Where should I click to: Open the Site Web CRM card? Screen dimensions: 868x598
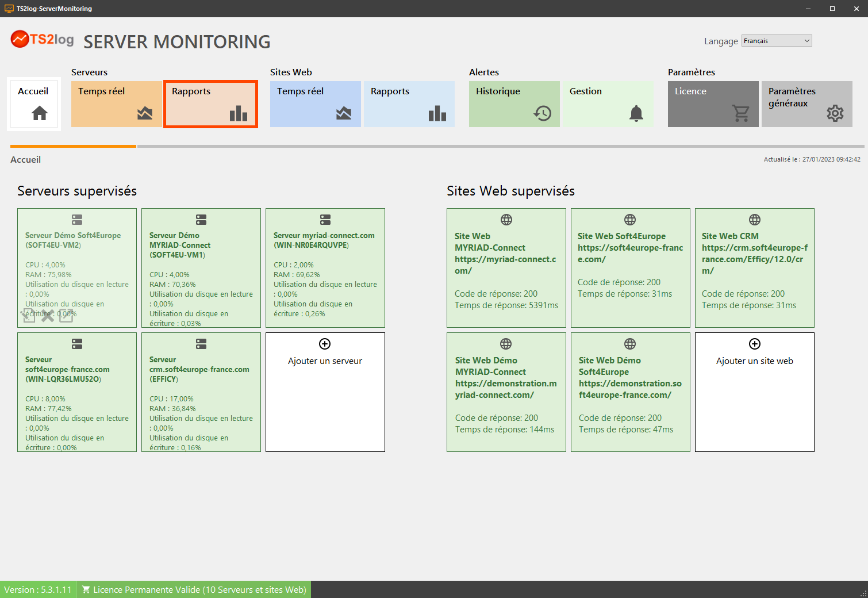point(755,268)
